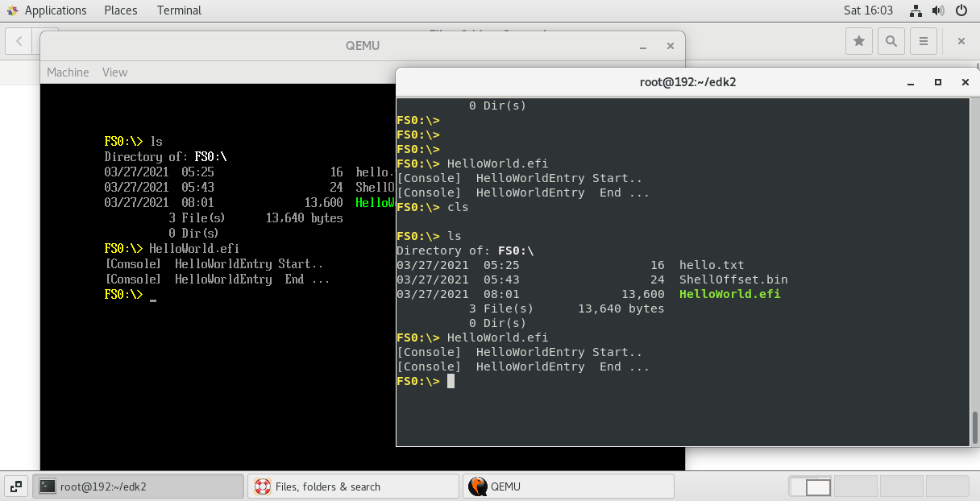Open the Applications menu
The height and width of the screenshot is (501, 980).
pyautogui.click(x=48, y=10)
